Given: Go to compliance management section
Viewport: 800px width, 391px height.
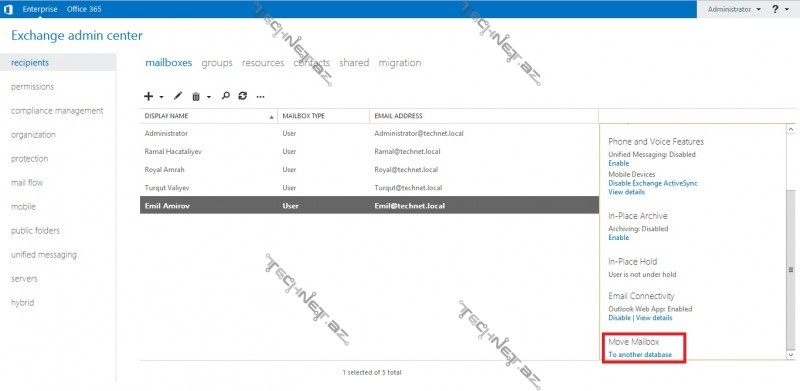Looking at the screenshot, I should [57, 111].
